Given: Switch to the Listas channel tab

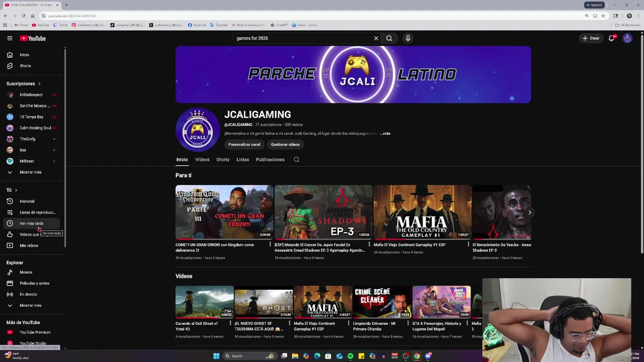Looking at the screenshot, I should tap(243, 159).
